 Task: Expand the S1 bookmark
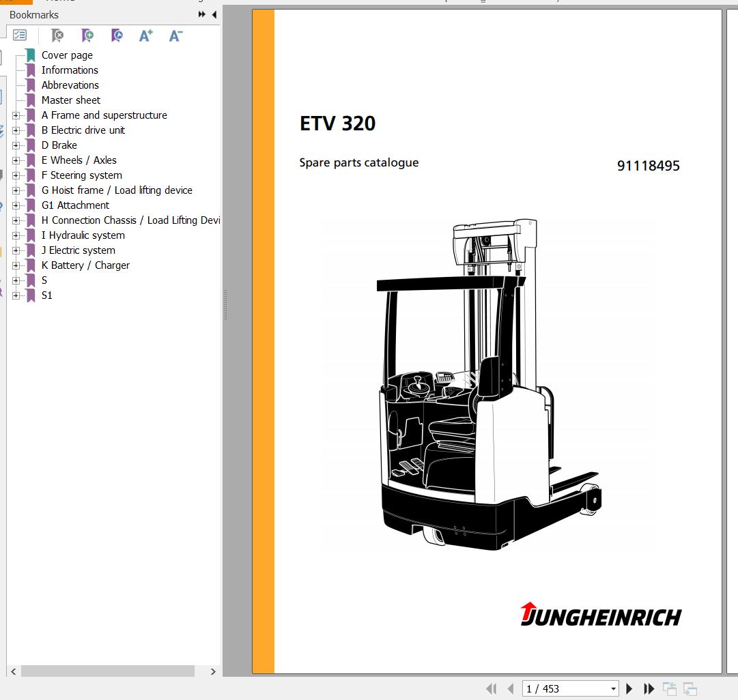pyautogui.click(x=16, y=296)
